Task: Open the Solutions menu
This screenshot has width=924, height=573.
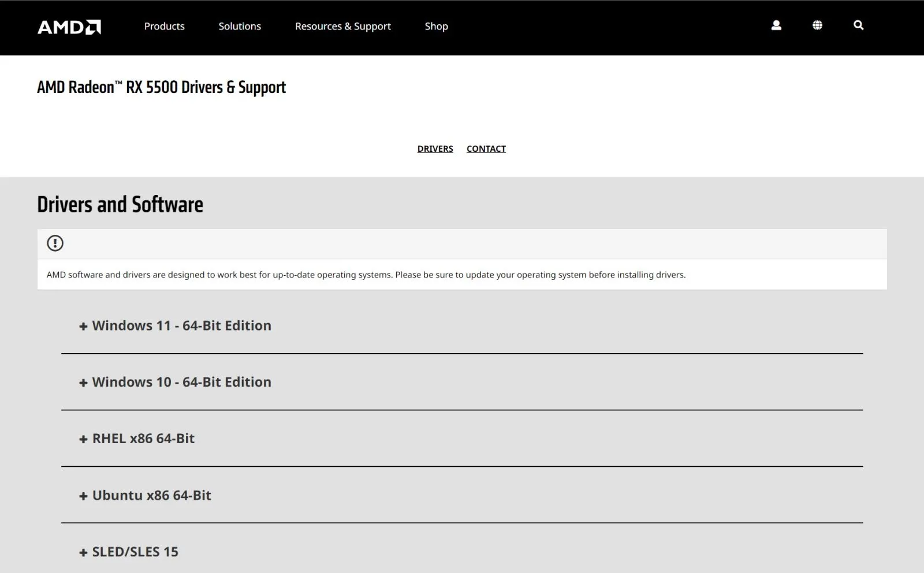Action: click(x=240, y=27)
